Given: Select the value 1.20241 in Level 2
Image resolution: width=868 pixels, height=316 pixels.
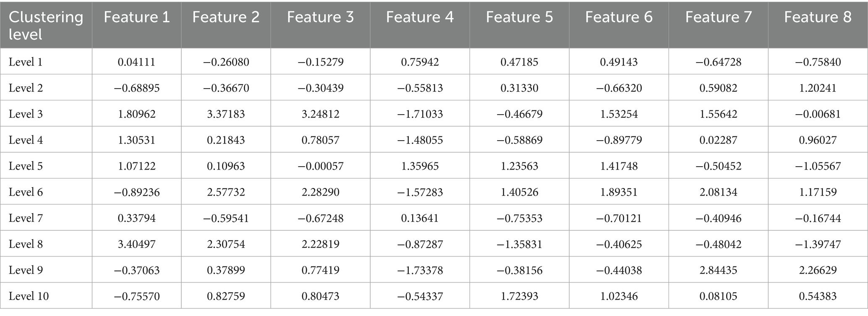Looking at the screenshot, I should coord(818,88).
